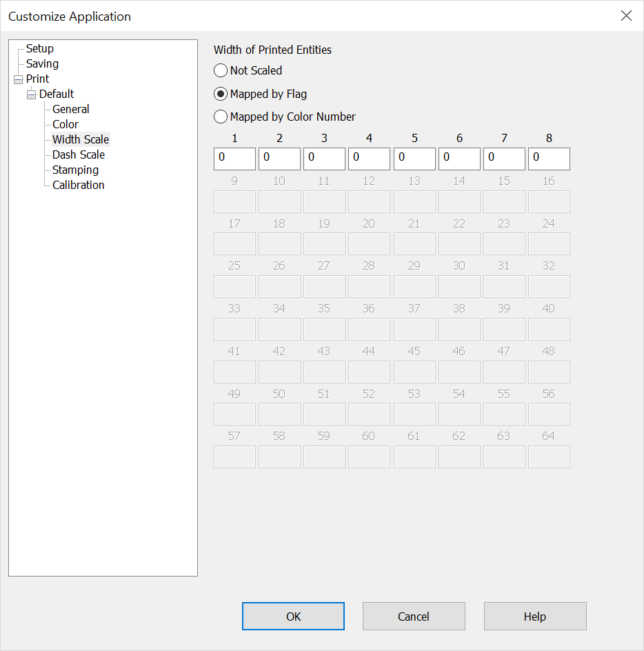Screen dimensions: 644x651
Task: Close the Customize Application window
Action: [626, 15]
